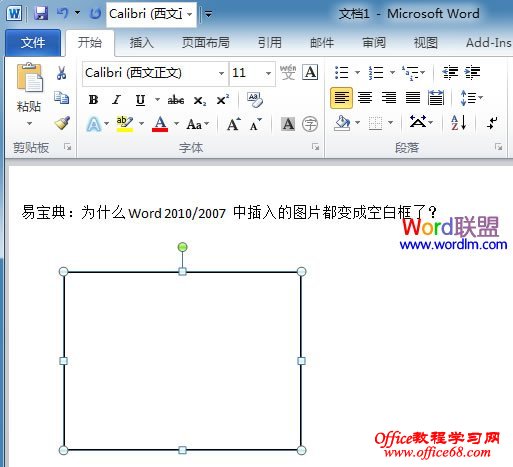Open the 邮件 tab

[322, 43]
